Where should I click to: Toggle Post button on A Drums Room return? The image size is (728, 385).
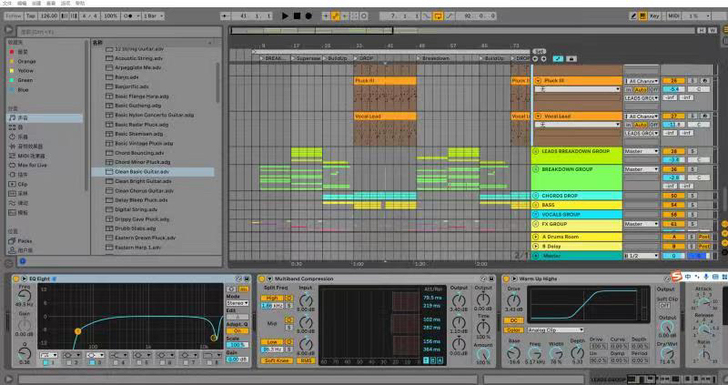[704, 237]
